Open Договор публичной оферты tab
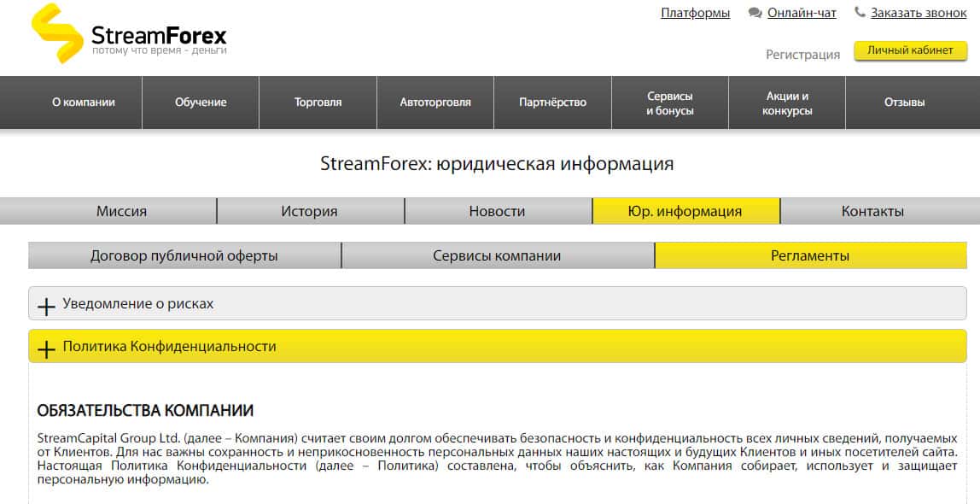 (x=184, y=256)
